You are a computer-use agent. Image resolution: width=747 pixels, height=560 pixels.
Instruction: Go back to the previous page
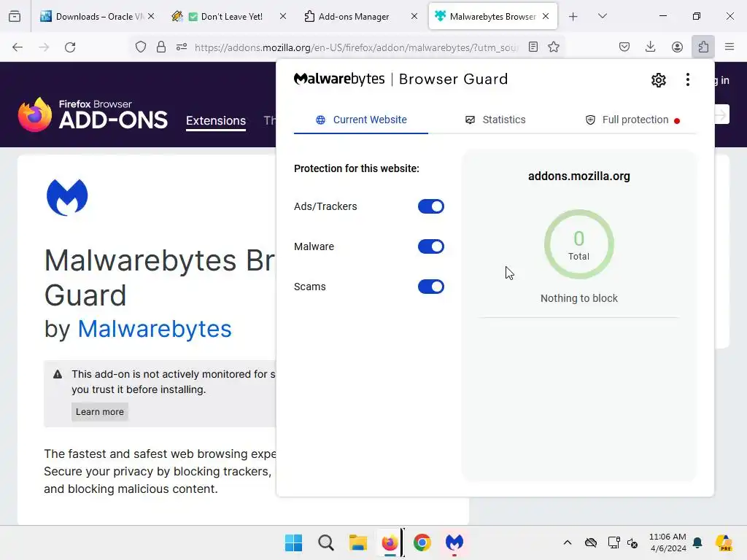[18, 47]
